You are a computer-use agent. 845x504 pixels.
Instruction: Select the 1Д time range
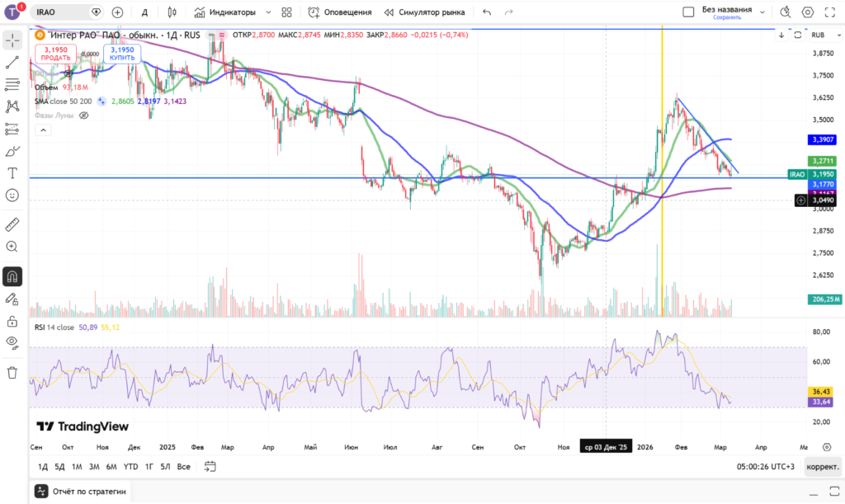[x=43, y=467]
